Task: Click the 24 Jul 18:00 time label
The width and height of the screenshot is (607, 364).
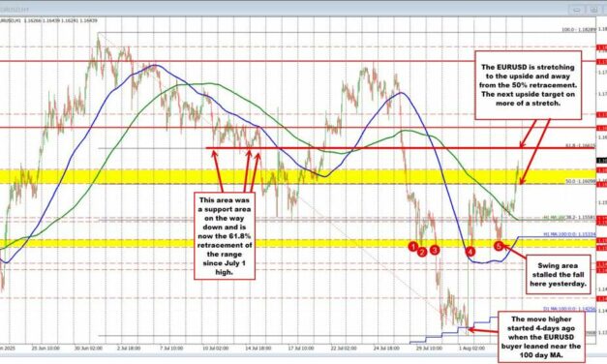Action: coord(386,349)
